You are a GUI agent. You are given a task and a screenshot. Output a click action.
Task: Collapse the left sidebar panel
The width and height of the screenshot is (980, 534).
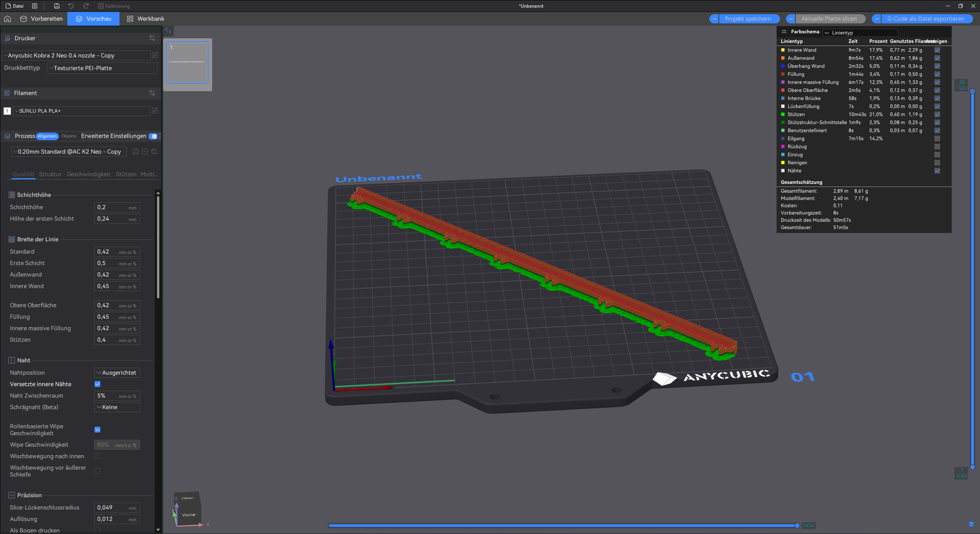coord(168,31)
